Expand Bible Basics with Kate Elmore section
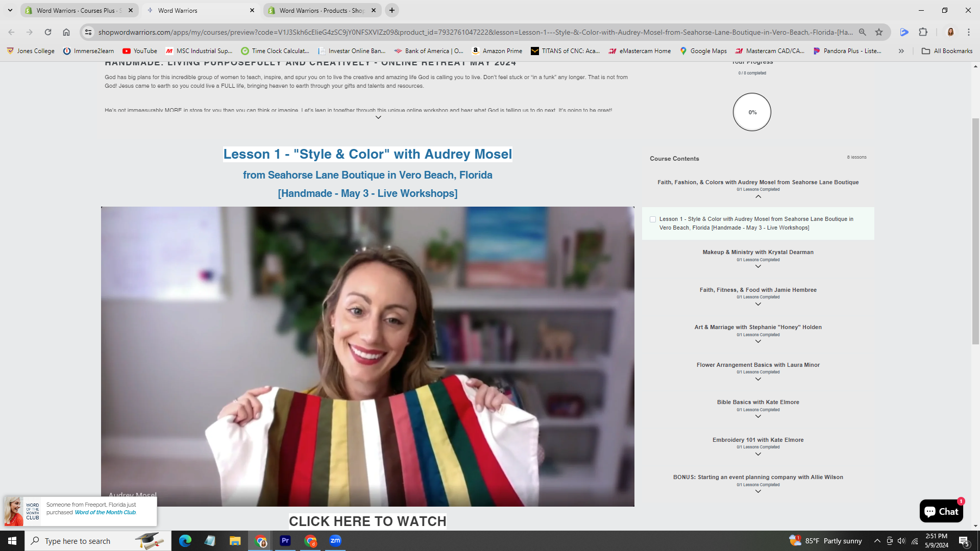The width and height of the screenshot is (980, 551). pyautogui.click(x=758, y=416)
